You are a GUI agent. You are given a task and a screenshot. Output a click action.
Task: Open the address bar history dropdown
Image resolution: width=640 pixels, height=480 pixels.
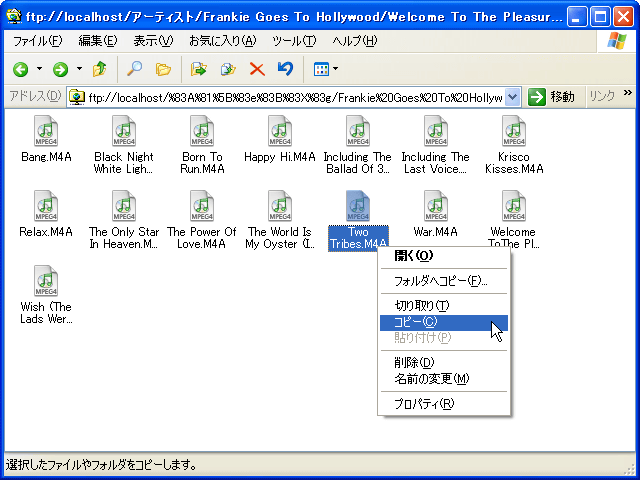pyautogui.click(x=513, y=97)
